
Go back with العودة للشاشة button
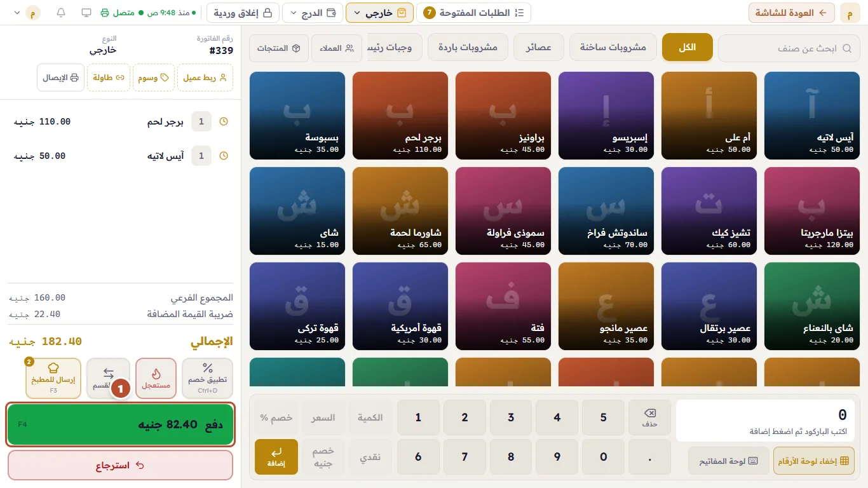(792, 13)
